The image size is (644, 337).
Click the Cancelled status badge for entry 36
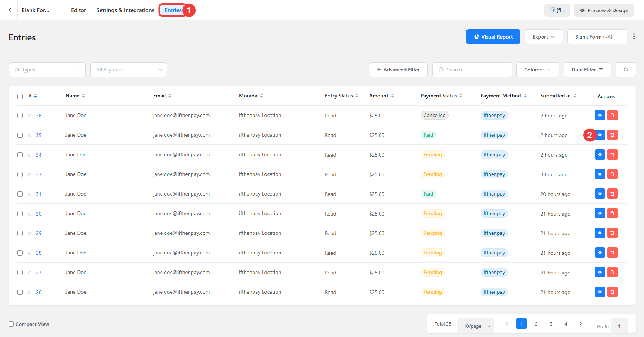point(434,115)
